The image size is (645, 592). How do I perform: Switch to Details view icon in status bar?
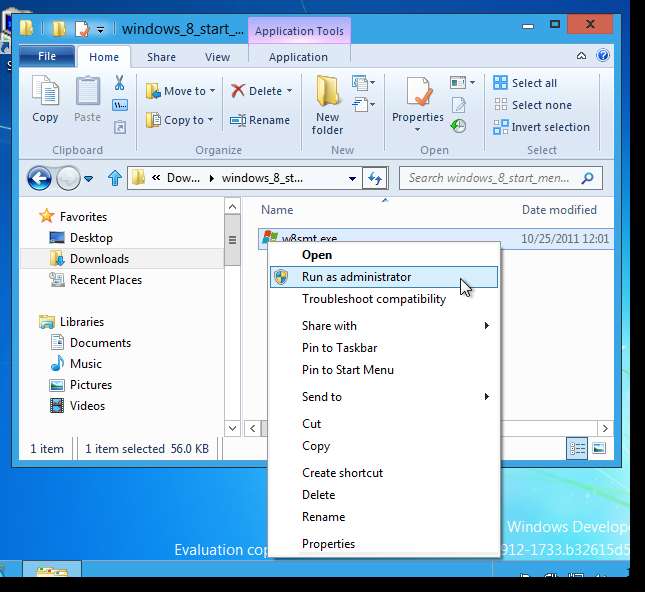577,448
